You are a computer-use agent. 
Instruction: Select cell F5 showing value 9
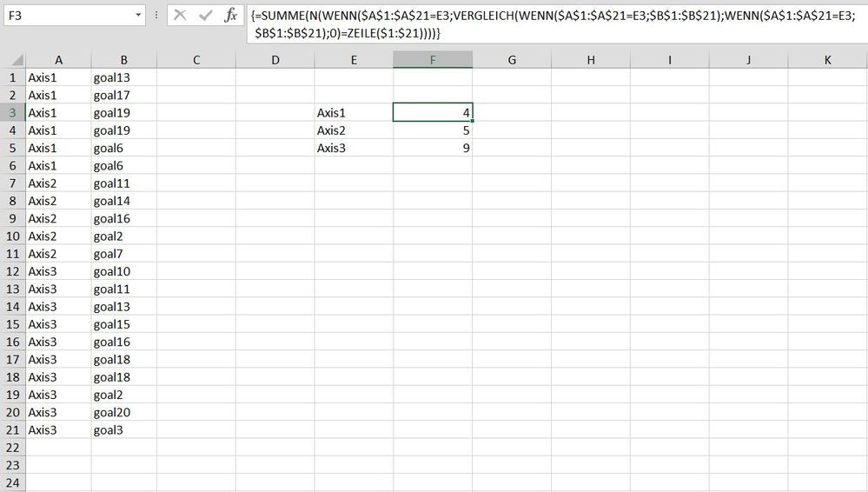(433, 148)
